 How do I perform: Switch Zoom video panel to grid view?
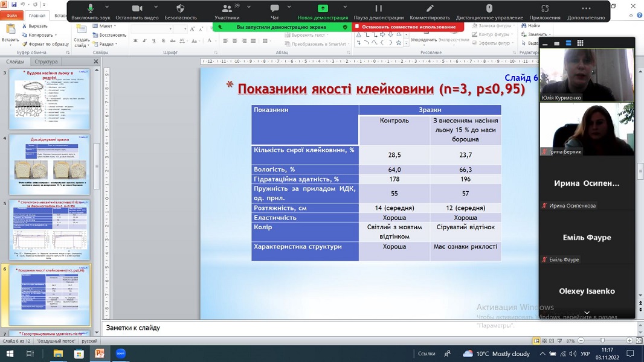580,43
